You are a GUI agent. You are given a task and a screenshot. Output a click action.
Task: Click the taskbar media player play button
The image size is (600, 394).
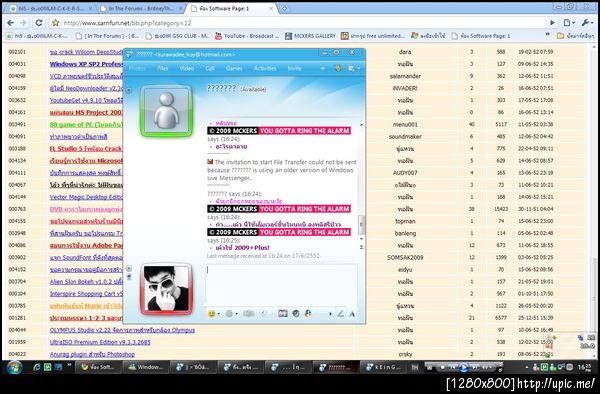464,367
